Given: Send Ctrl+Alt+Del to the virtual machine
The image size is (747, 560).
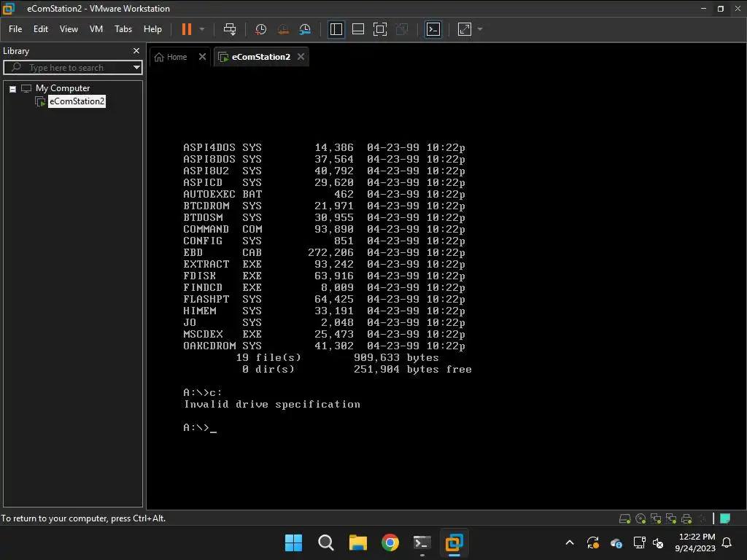Looking at the screenshot, I should 230,29.
